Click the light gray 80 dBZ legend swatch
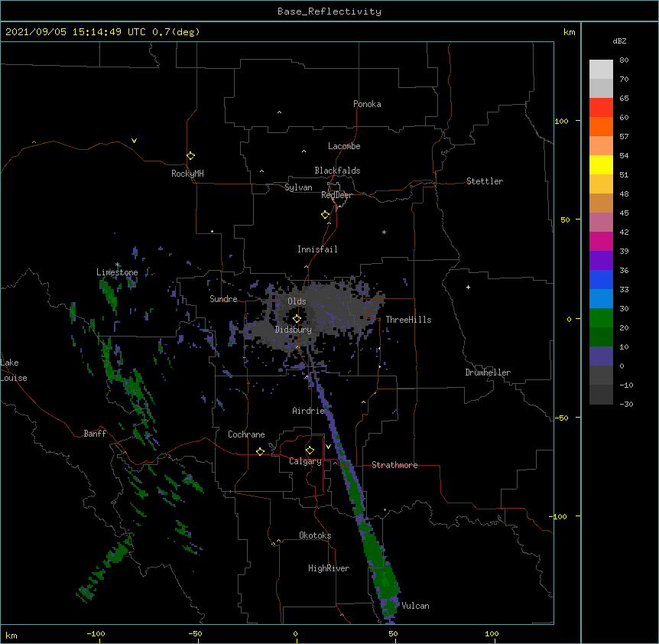 click(601, 69)
